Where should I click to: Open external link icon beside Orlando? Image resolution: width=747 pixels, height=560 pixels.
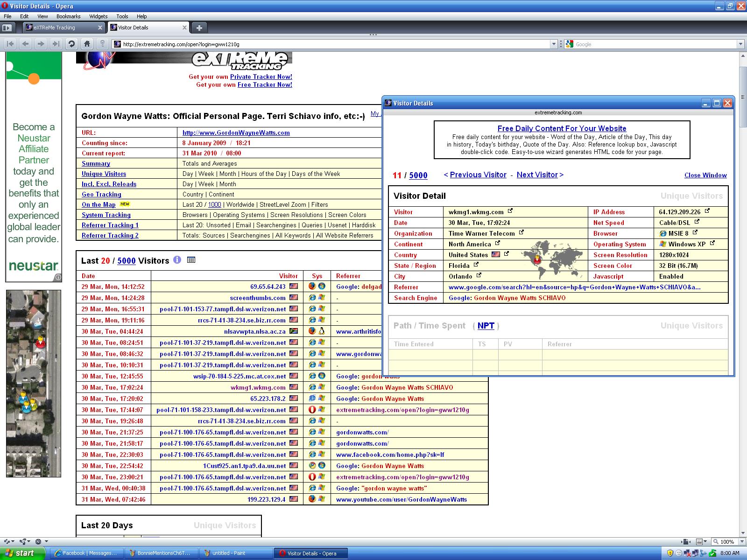tap(479, 275)
